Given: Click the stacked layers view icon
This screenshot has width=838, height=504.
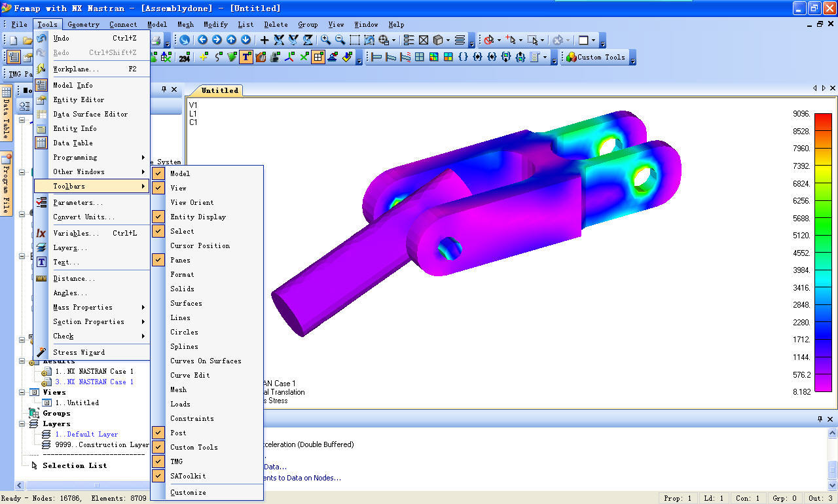Looking at the screenshot, I should coord(460,40).
